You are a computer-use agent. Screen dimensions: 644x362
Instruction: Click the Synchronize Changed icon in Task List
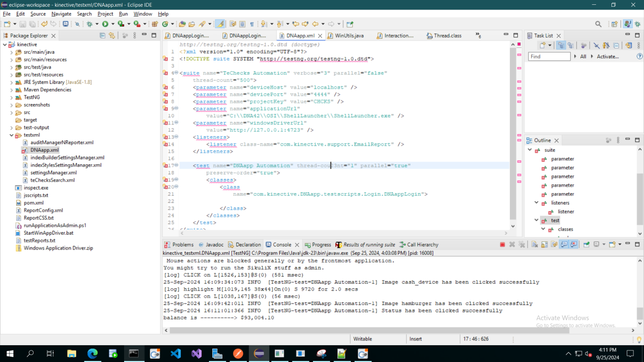click(x=629, y=45)
